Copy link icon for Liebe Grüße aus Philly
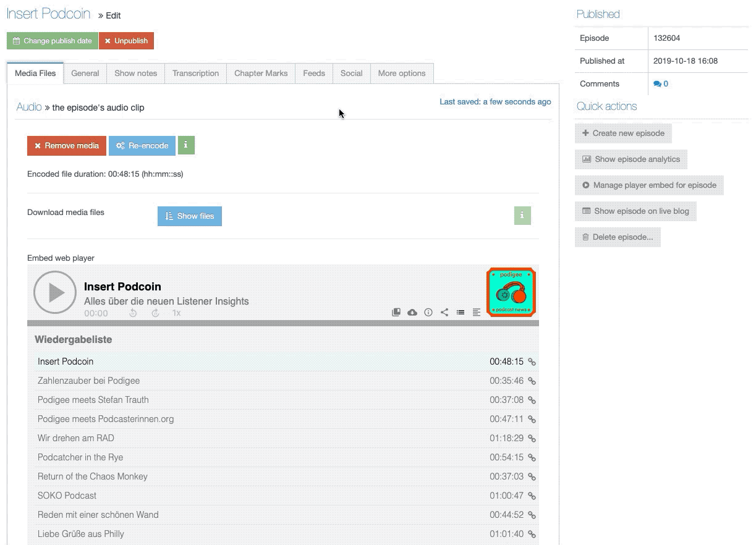The width and height of the screenshot is (756, 545). pyautogui.click(x=532, y=534)
